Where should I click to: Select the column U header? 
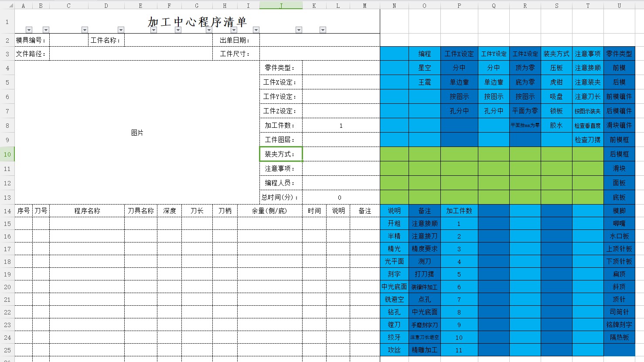tap(619, 5)
